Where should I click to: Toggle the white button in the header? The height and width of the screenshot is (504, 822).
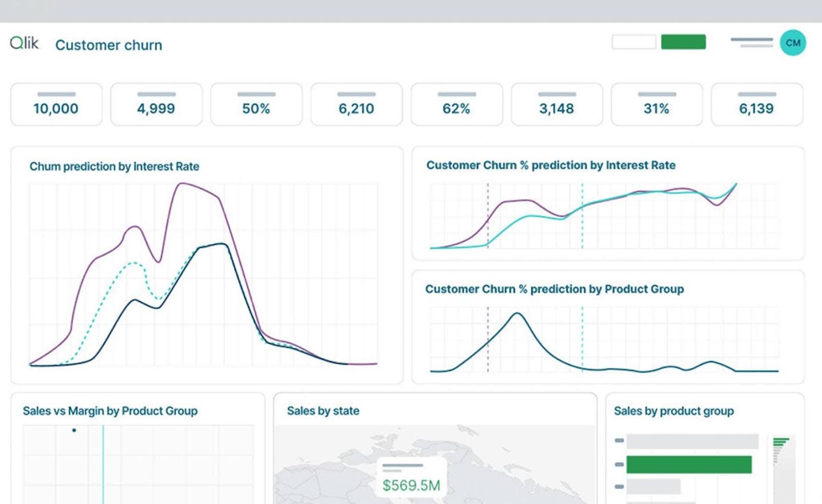pyautogui.click(x=633, y=42)
